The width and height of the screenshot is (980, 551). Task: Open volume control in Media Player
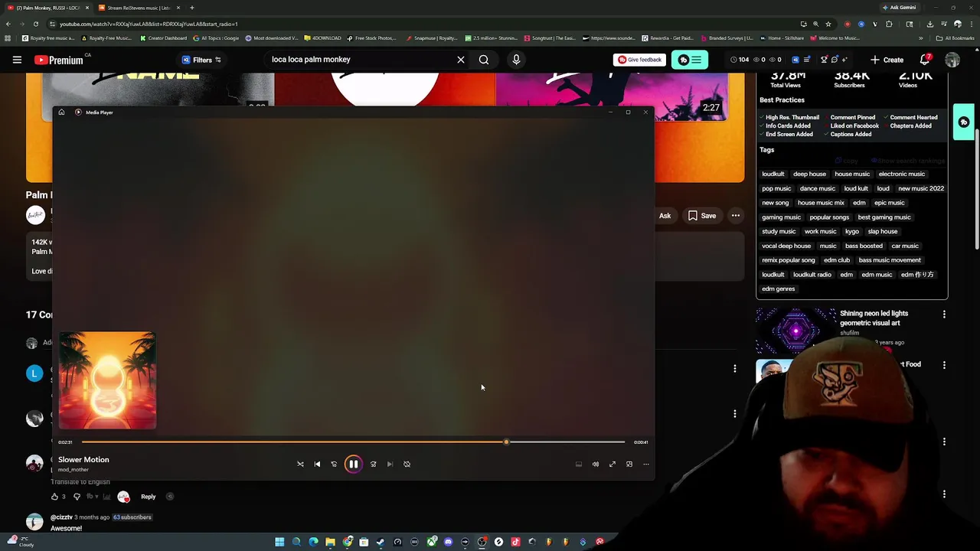pos(595,464)
